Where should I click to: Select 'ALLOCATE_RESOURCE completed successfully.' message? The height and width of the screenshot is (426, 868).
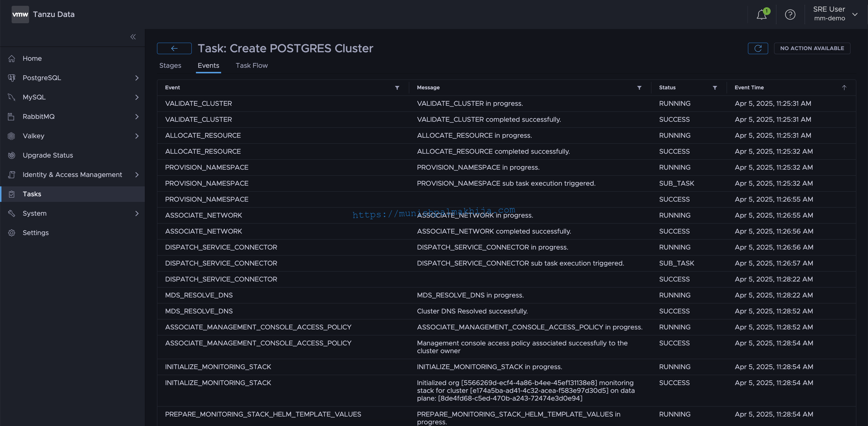pyautogui.click(x=493, y=152)
